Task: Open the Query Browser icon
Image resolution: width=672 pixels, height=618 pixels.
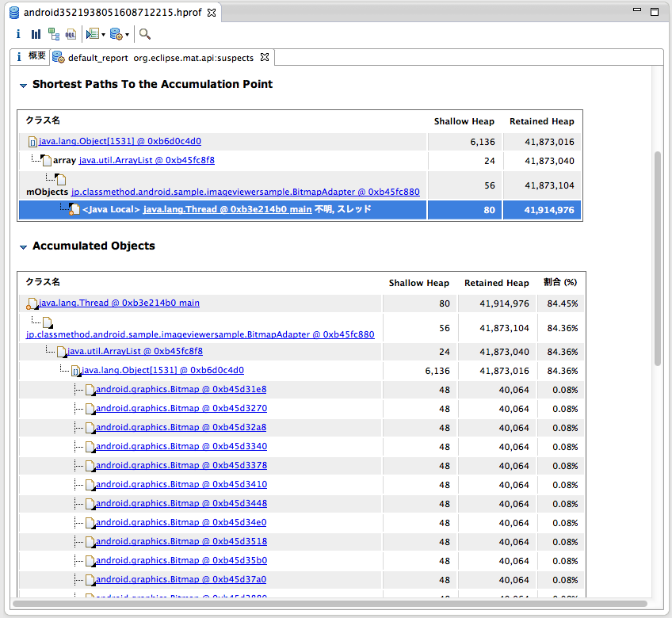Action: point(115,34)
